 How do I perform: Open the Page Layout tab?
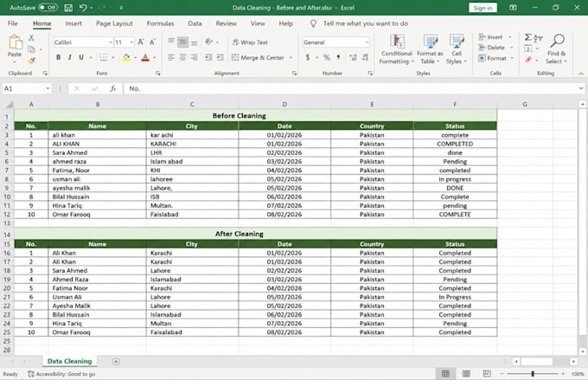(x=114, y=23)
